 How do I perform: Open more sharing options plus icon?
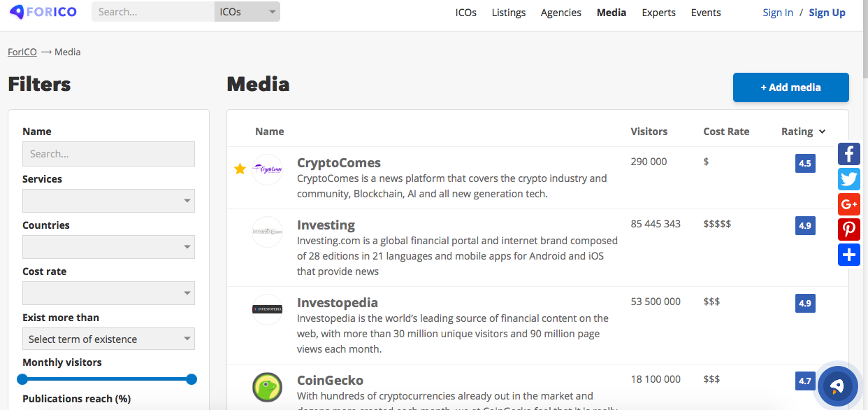tap(849, 255)
